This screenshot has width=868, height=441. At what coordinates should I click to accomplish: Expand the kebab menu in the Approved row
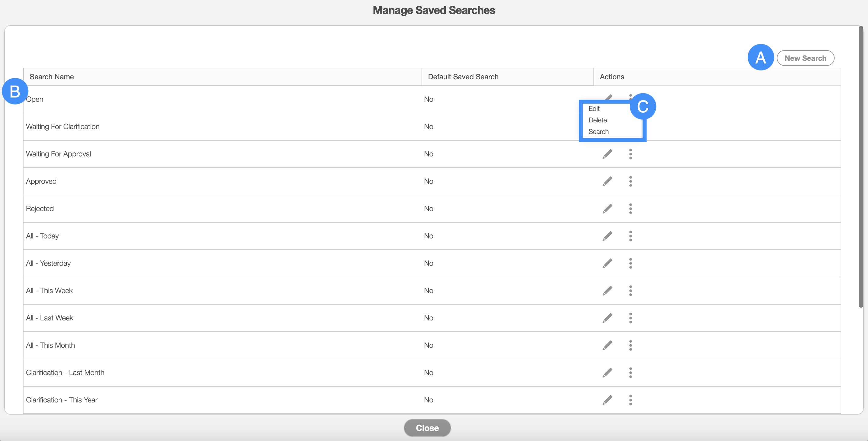point(630,181)
